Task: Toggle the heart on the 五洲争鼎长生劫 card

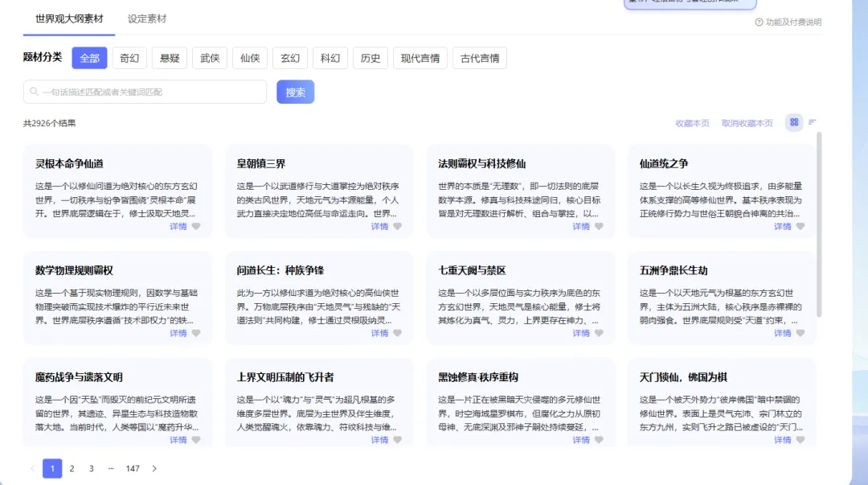Action: [800, 333]
